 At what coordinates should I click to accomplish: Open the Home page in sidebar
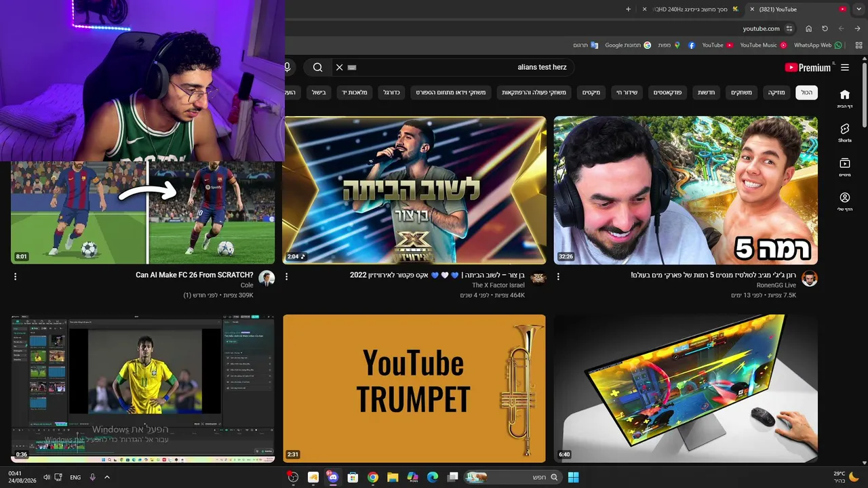(x=845, y=99)
